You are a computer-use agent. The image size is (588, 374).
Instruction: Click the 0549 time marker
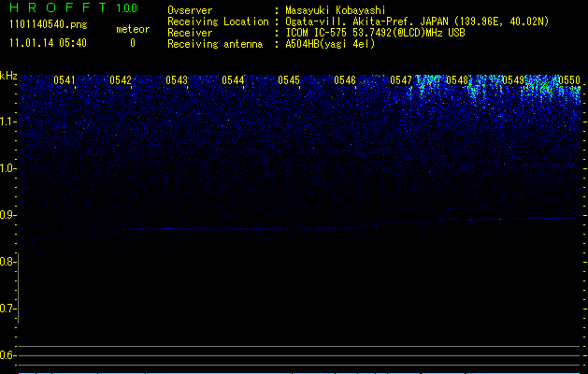coord(513,80)
